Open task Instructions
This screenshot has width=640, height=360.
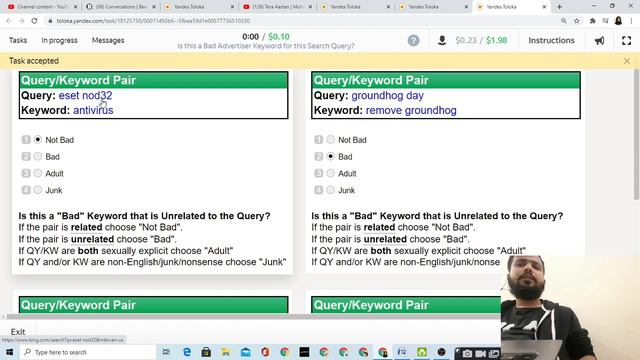point(551,40)
